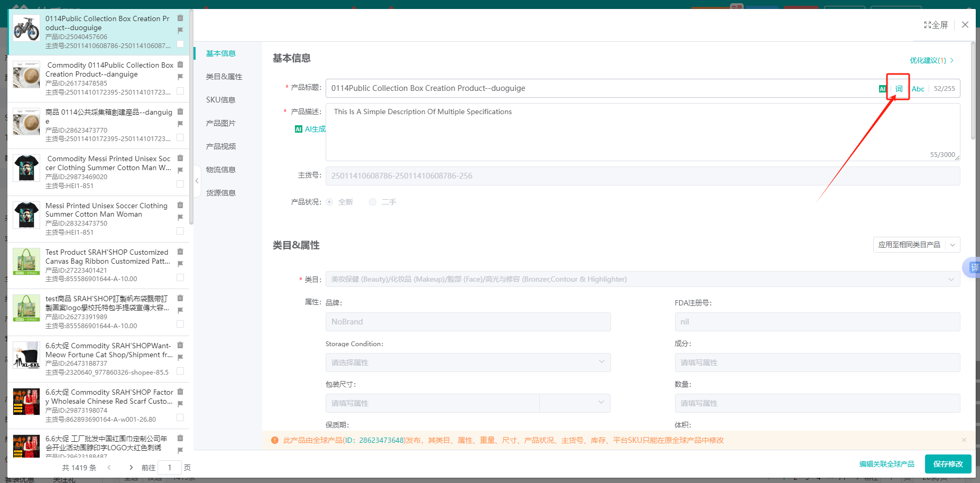Flag the Commodity 0114Public danguige product
The height and width of the screenshot is (483, 980).
tap(180, 77)
